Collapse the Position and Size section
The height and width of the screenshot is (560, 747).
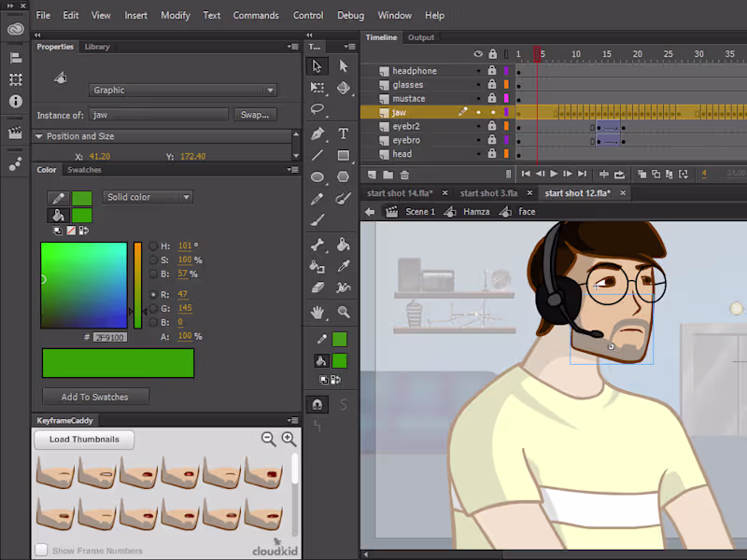click(39, 136)
